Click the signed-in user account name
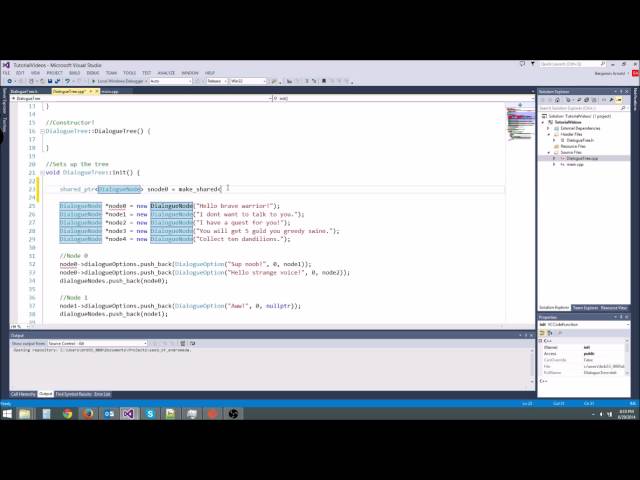The height and width of the screenshot is (480, 640). pos(610,73)
